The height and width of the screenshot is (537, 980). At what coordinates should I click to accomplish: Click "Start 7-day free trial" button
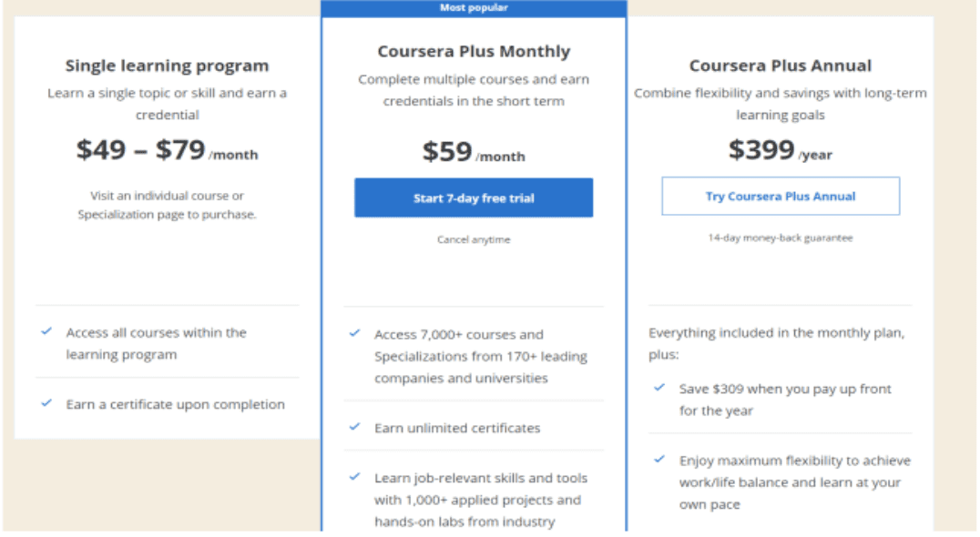(x=474, y=198)
